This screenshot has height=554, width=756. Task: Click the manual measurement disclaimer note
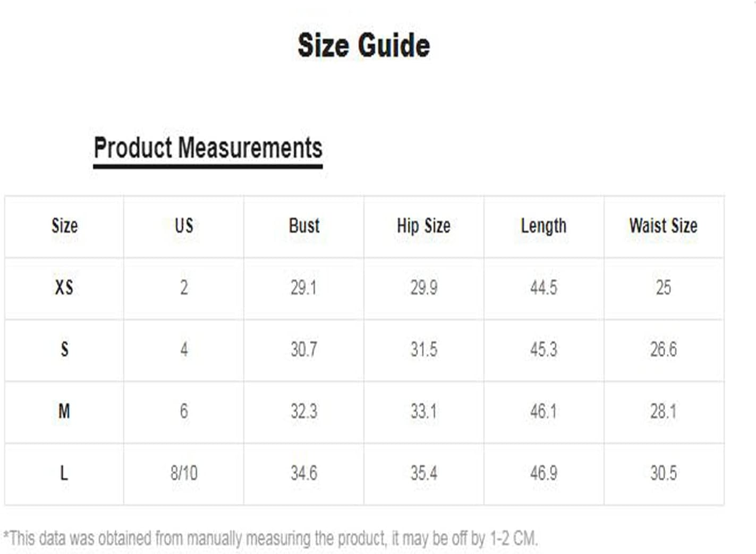[x=270, y=538]
